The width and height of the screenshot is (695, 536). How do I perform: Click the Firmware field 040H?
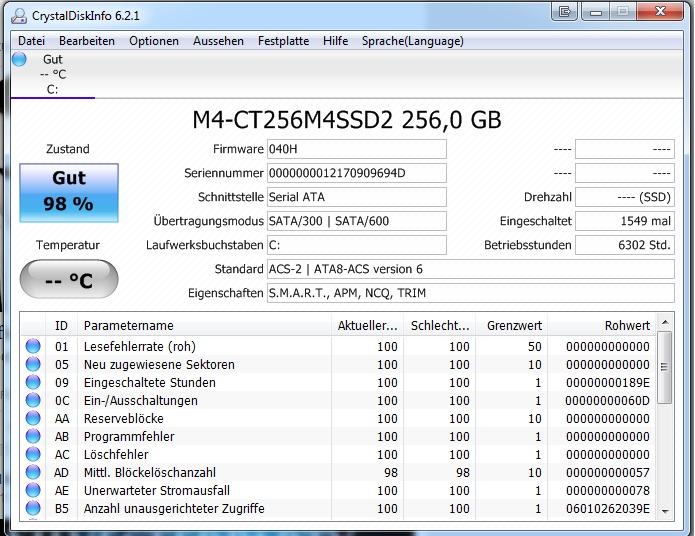357,149
